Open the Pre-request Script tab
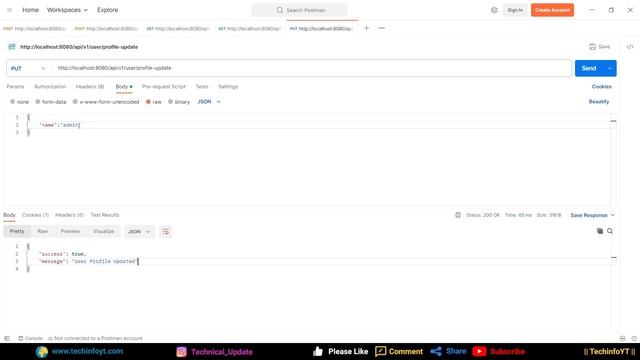The image size is (640, 360). (x=164, y=87)
